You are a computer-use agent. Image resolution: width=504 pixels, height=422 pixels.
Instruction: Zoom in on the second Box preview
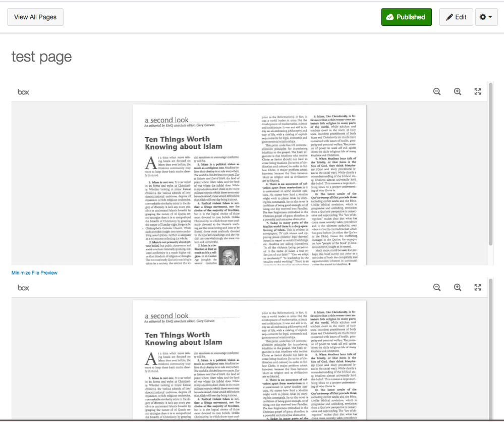458,287
